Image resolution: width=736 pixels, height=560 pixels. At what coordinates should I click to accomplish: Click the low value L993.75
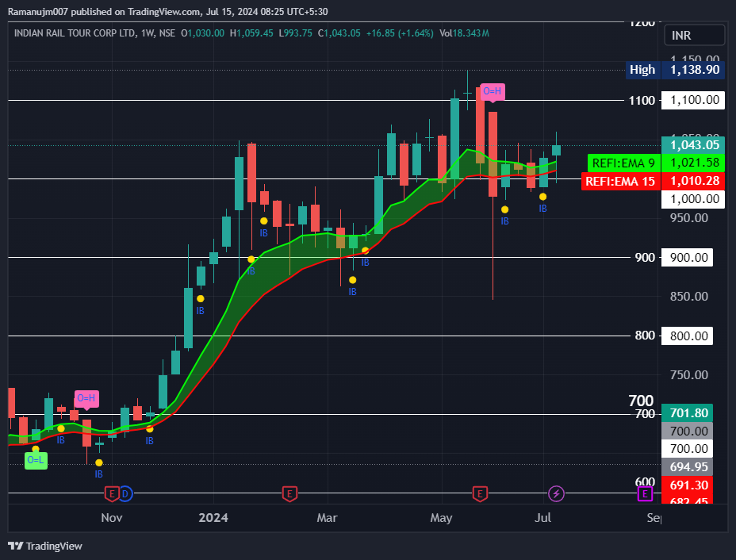(x=295, y=33)
